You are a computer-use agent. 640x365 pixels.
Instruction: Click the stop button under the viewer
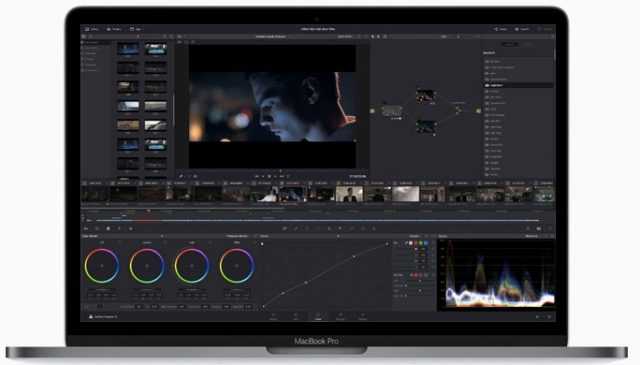pyautogui.click(x=269, y=176)
